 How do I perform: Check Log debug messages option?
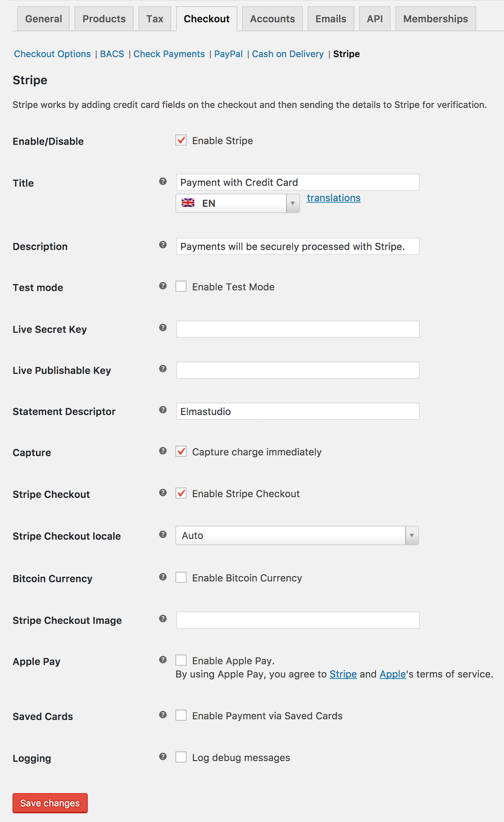[x=181, y=757]
